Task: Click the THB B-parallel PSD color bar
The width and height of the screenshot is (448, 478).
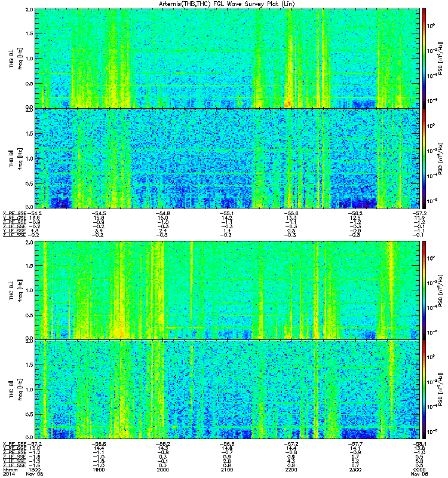Action: point(424,158)
